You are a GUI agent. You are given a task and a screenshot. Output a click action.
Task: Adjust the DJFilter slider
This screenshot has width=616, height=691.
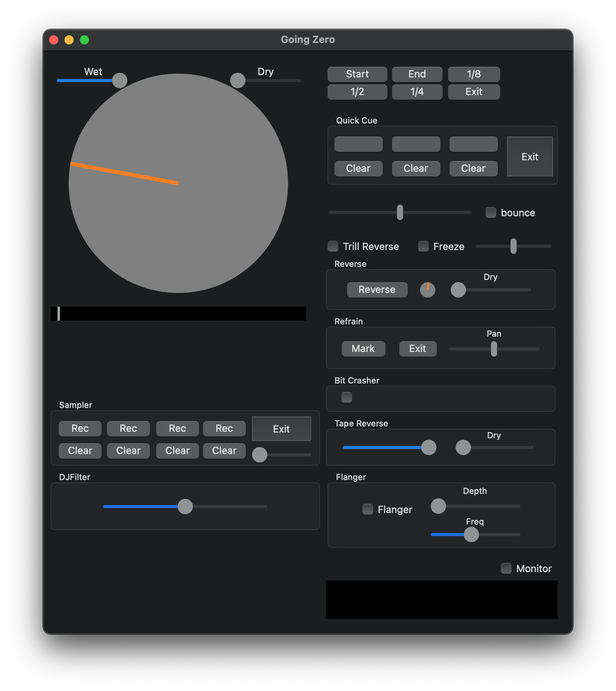coord(185,506)
